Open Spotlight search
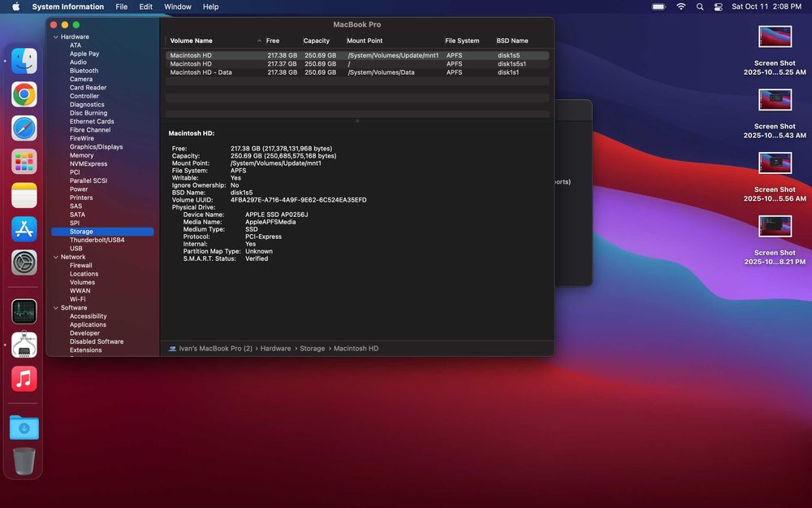The height and width of the screenshot is (508, 812). (x=700, y=7)
